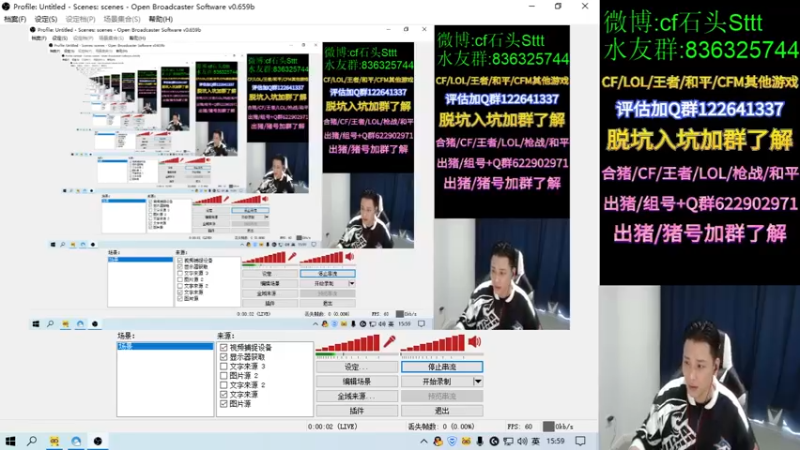Screen dimensions: 800x450
Task: Click the round G tray icon
Action: 494,441
